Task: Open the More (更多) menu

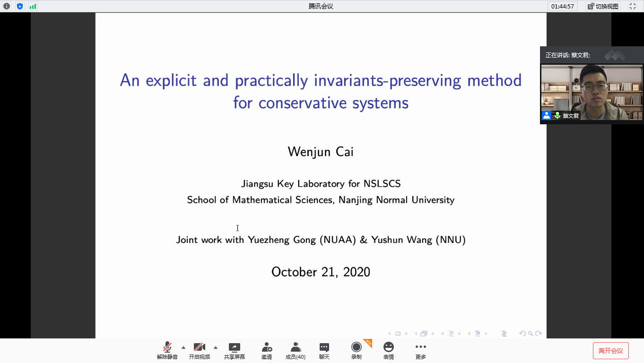Action: [x=420, y=350]
